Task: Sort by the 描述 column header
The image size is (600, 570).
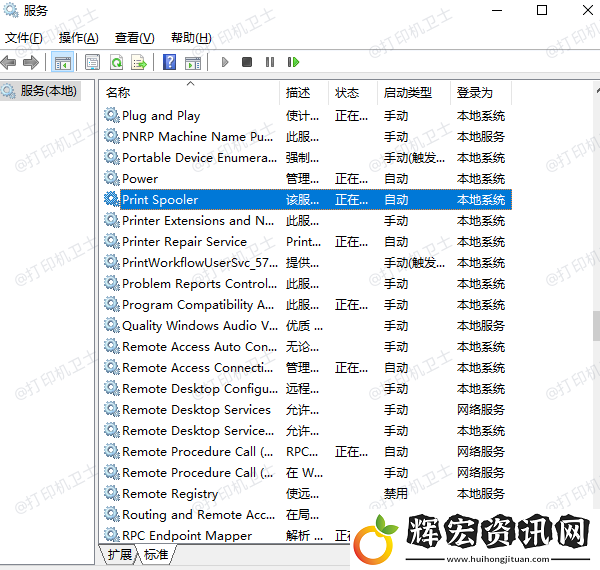Action: coord(304,93)
